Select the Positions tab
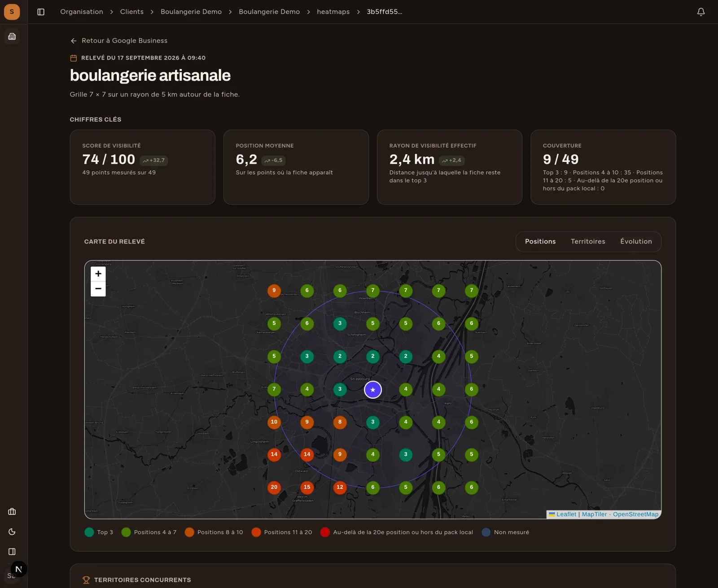Image resolution: width=718 pixels, height=588 pixels. pos(540,241)
